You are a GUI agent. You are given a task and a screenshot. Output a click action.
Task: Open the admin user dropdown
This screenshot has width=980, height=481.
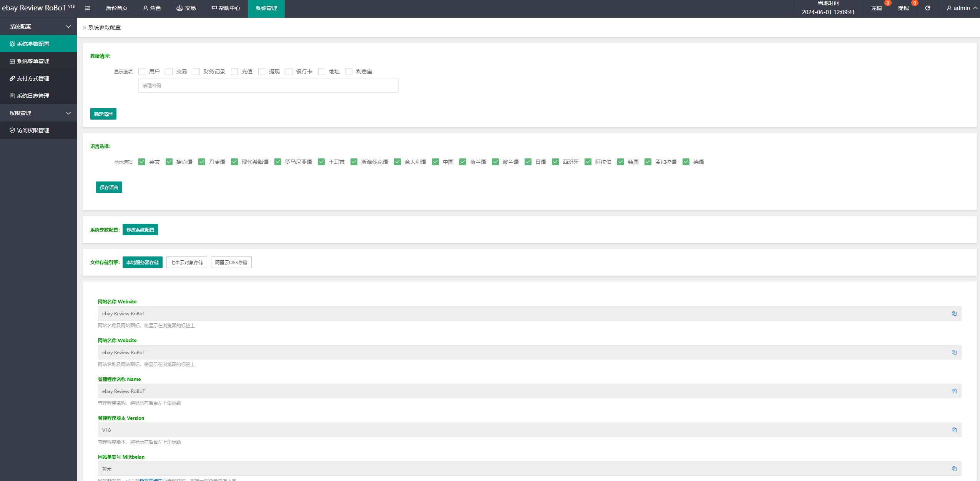[962, 8]
